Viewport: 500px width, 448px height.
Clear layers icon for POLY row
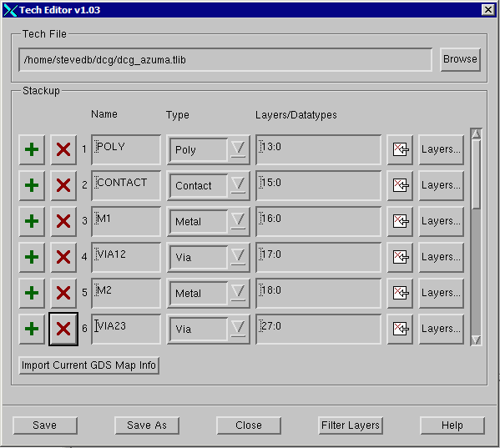pyautogui.click(x=400, y=149)
